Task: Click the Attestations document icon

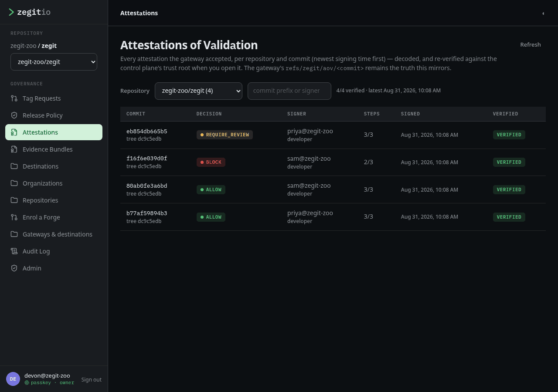Action: pyautogui.click(x=14, y=132)
